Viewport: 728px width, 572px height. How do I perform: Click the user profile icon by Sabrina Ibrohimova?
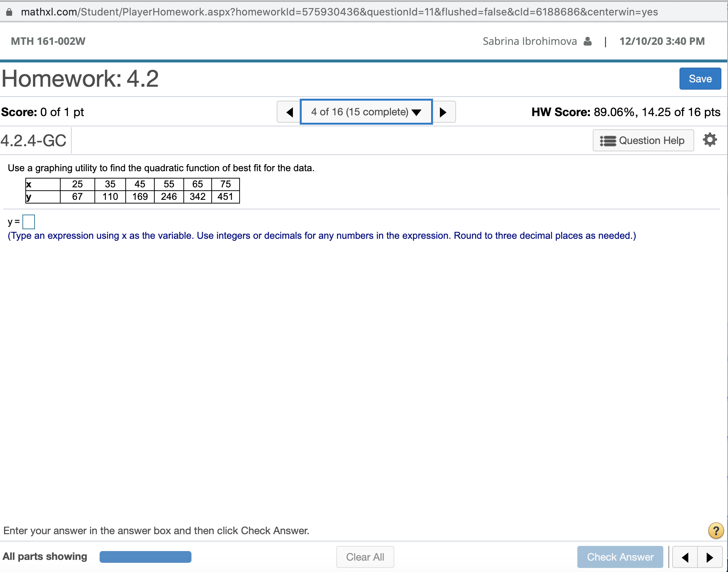point(588,42)
